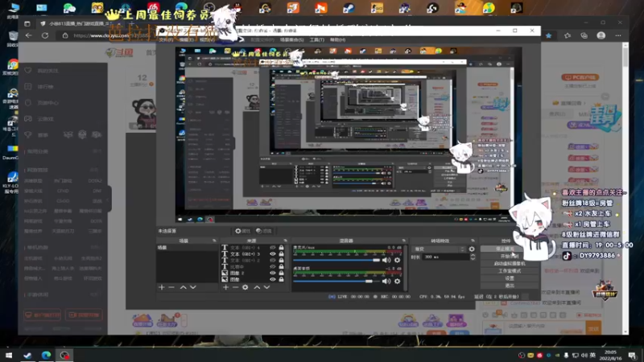The height and width of the screenshot is (362, 644).
Task: Open 帮助(H) menu in OBS
Action: click(x=337, y=39)
